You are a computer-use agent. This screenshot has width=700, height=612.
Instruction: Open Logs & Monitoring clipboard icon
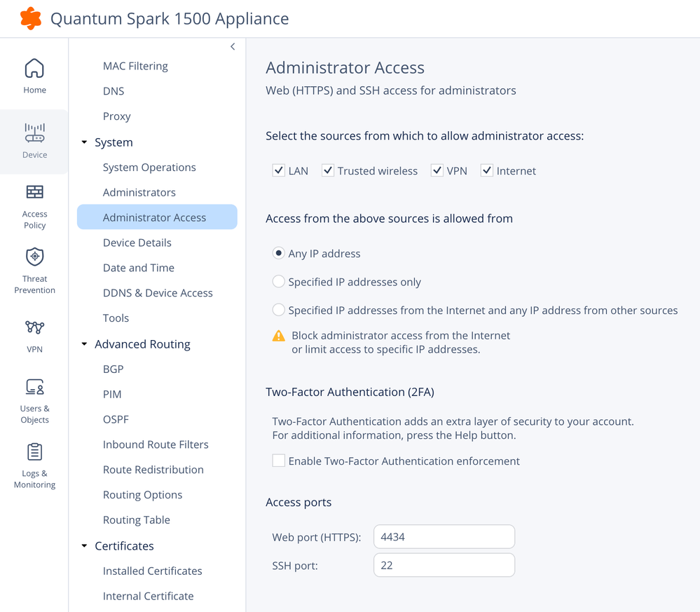[34, 451]
